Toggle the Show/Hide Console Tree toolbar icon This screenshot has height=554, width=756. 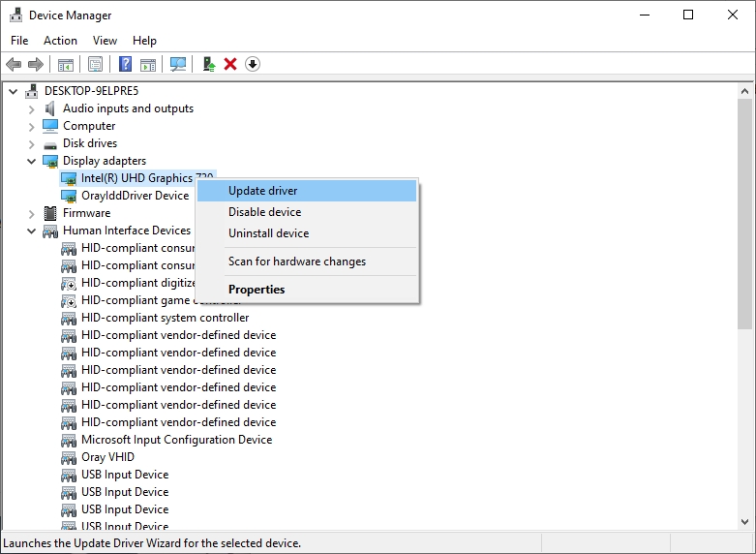tap(66, 64)
